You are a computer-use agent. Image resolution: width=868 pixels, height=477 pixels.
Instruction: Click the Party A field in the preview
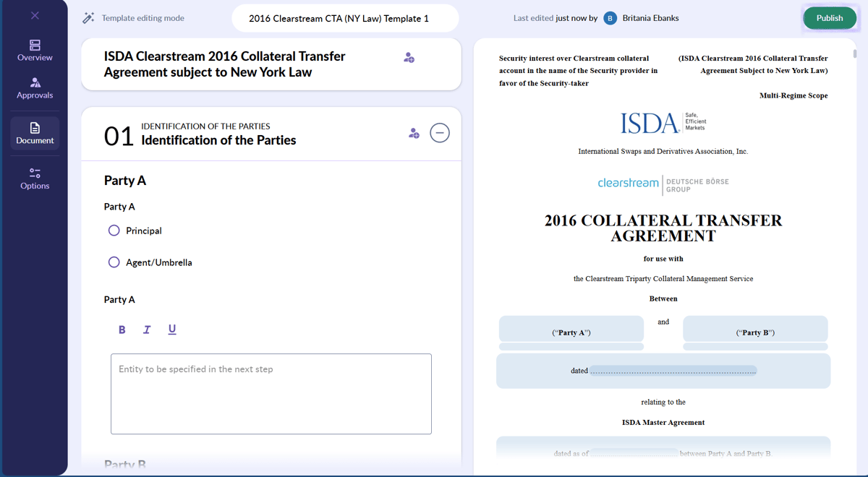click(x=571, y=329)
